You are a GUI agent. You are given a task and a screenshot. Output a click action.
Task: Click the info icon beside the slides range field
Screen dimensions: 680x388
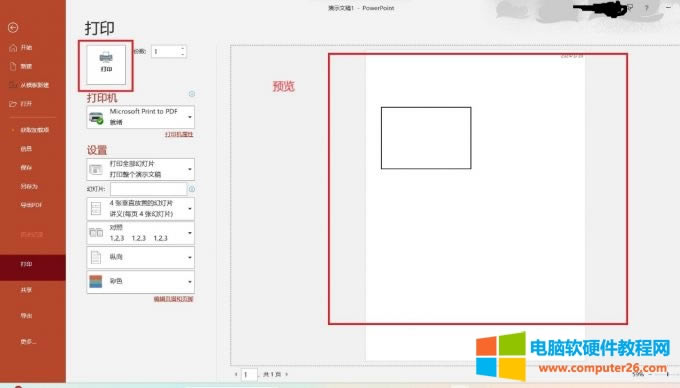coord(192,189)
